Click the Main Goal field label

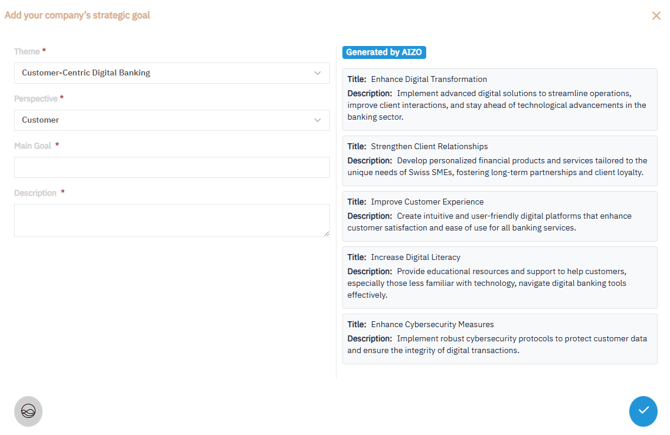point(33,146)
